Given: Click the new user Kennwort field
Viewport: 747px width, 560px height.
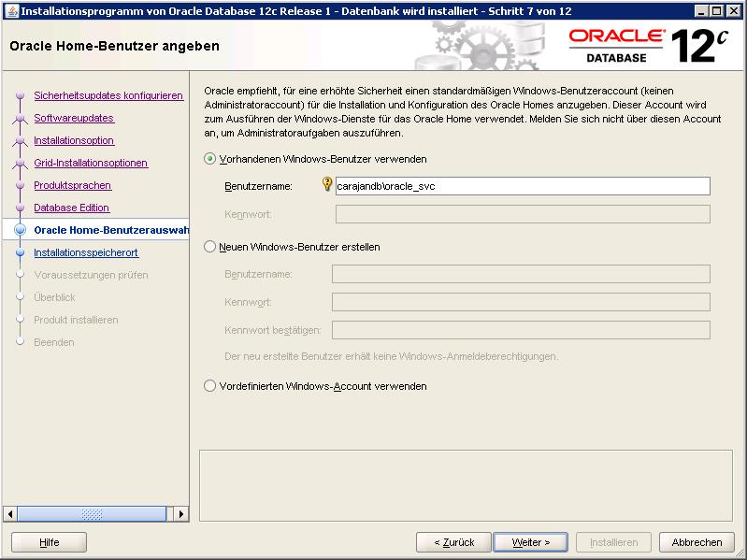Looking at the screenshot, I should pyautogui.click(x=521, y=302).
